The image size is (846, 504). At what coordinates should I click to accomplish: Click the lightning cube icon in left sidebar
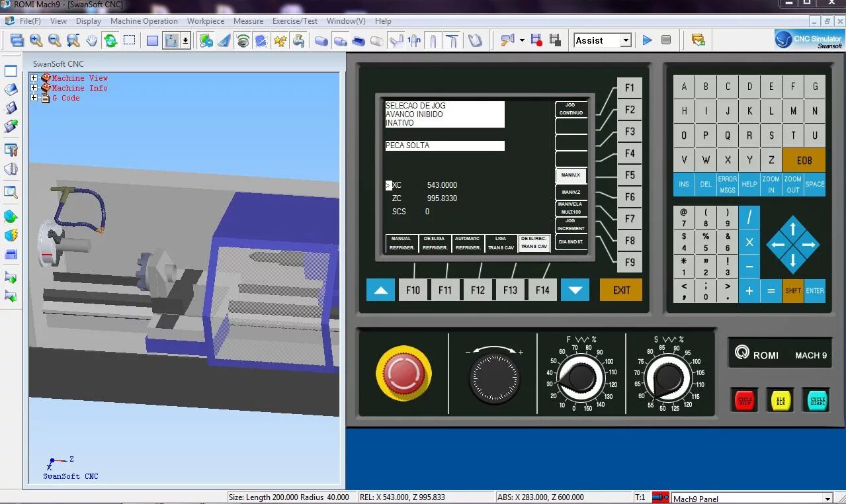[11, 235]
